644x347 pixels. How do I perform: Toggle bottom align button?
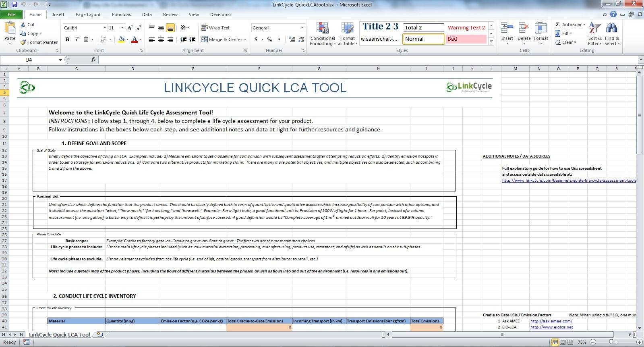170,28
